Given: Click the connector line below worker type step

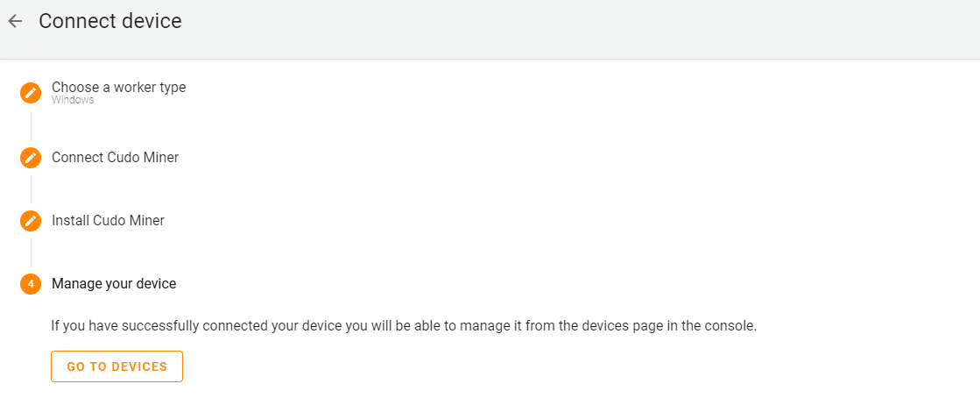Looking at the screenshot, I should tap(31, 125).
